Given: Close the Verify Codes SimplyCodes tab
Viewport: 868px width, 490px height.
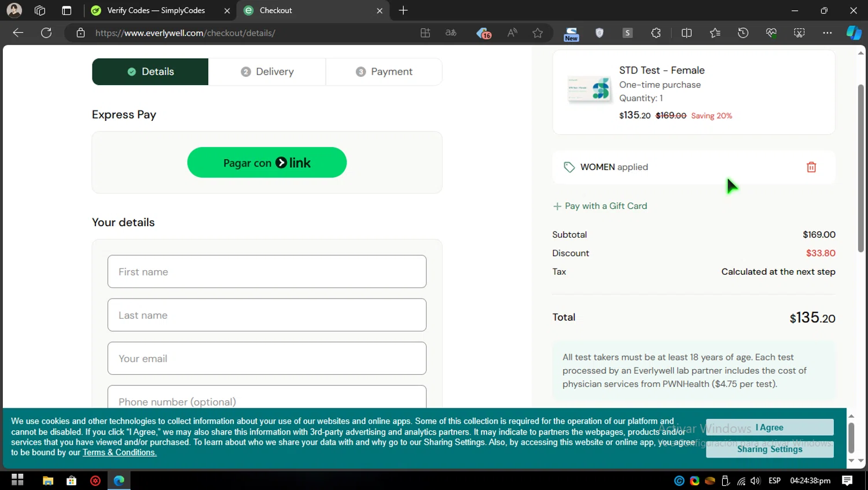Looking at the screenshot, I should click(227, 10).
